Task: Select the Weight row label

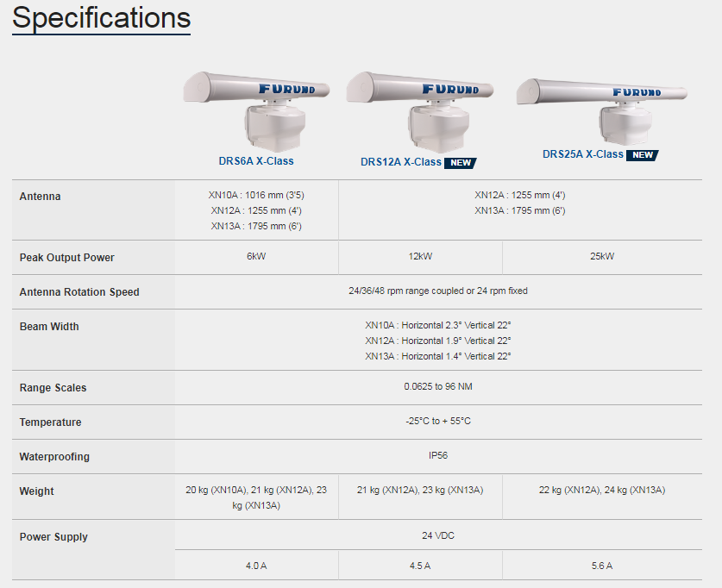Action: click(x=36, y=491)
